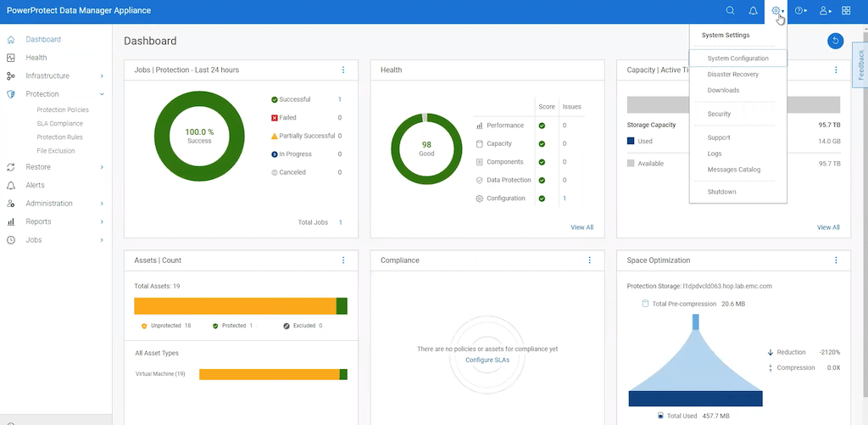Open SLA Compliance in sidebar
This screenshot has height=425, width=868.
(x=60, y=124)
